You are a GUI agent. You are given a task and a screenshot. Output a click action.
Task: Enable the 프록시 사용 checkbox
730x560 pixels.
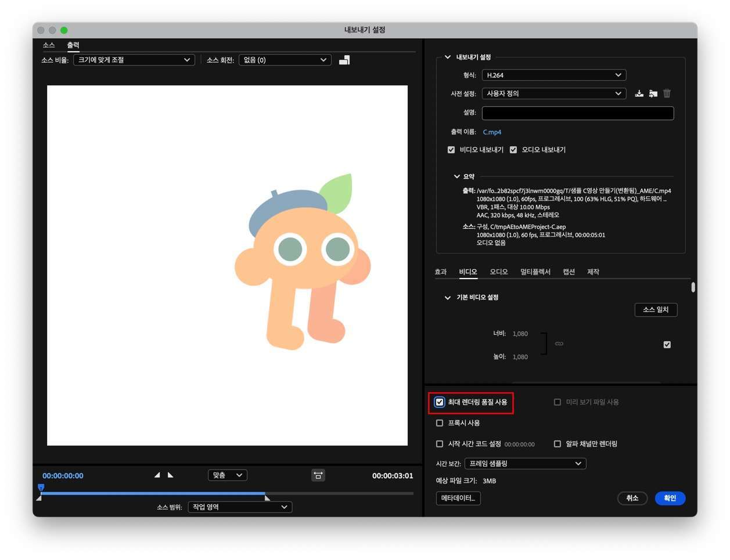pos(440,423)
